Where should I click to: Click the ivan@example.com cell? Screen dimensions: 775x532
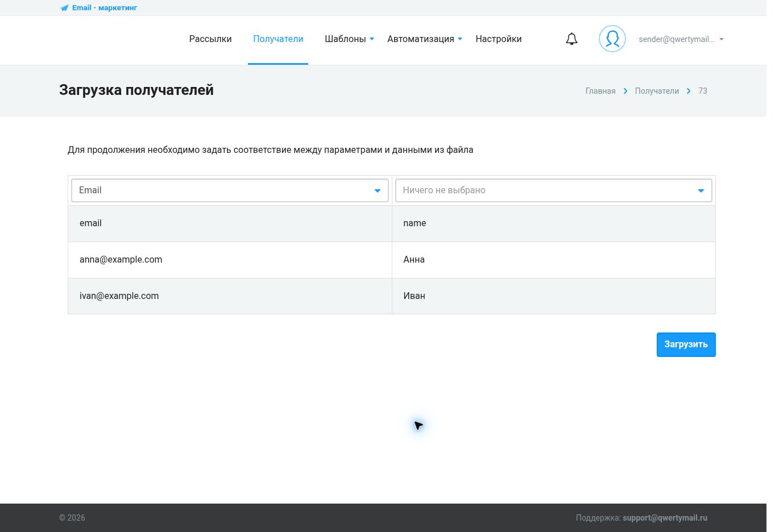[230, 296]
